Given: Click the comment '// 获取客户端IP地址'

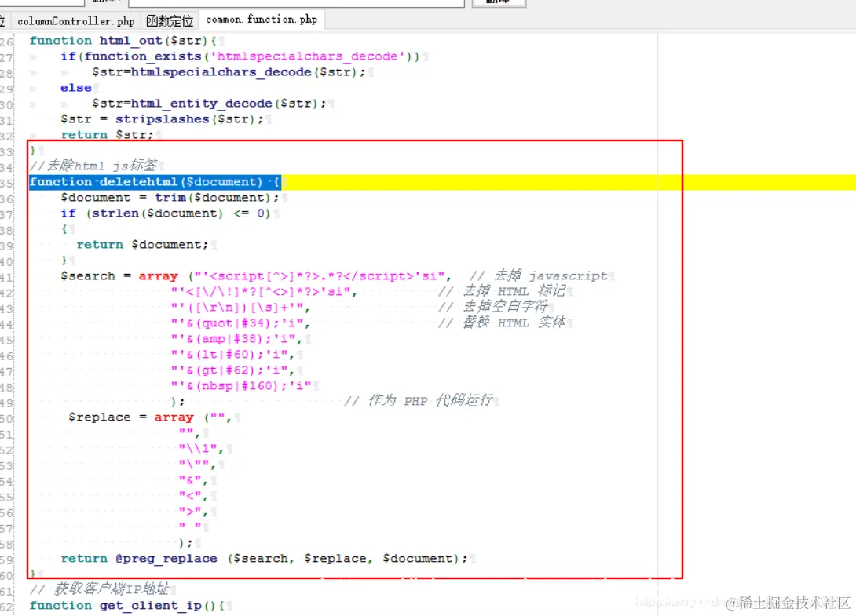Looking at the screenshot, I should pos(100,589).
